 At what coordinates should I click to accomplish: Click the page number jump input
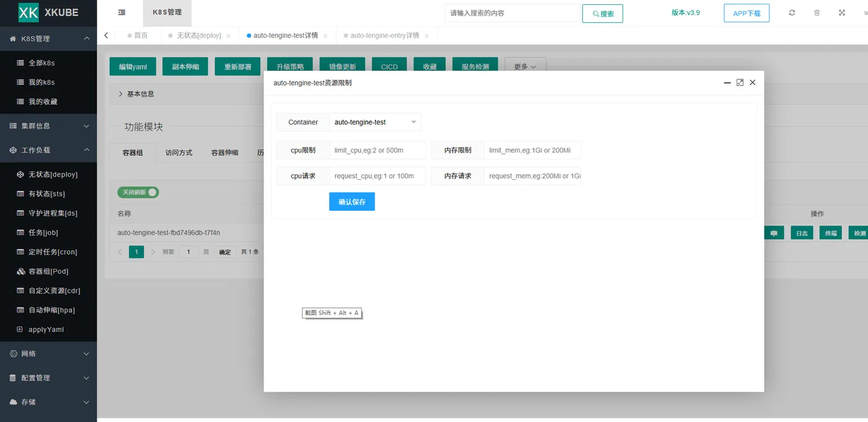click(x=188, y=252)
